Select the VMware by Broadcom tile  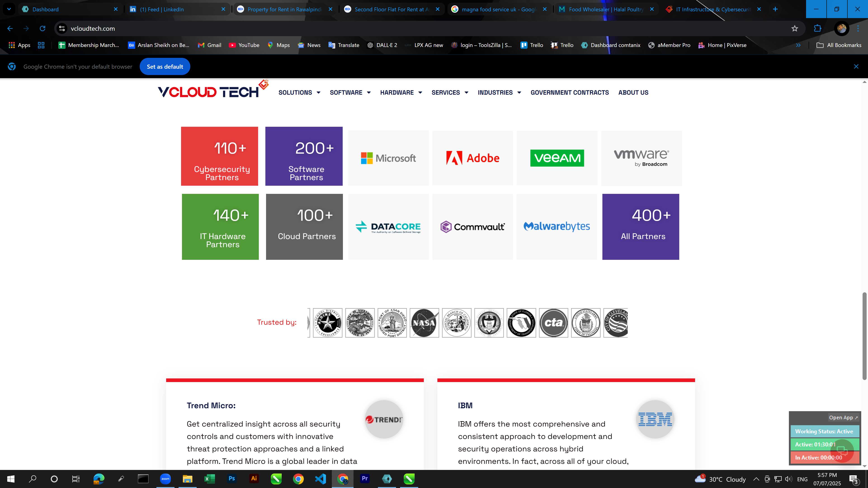click(641, 158)
